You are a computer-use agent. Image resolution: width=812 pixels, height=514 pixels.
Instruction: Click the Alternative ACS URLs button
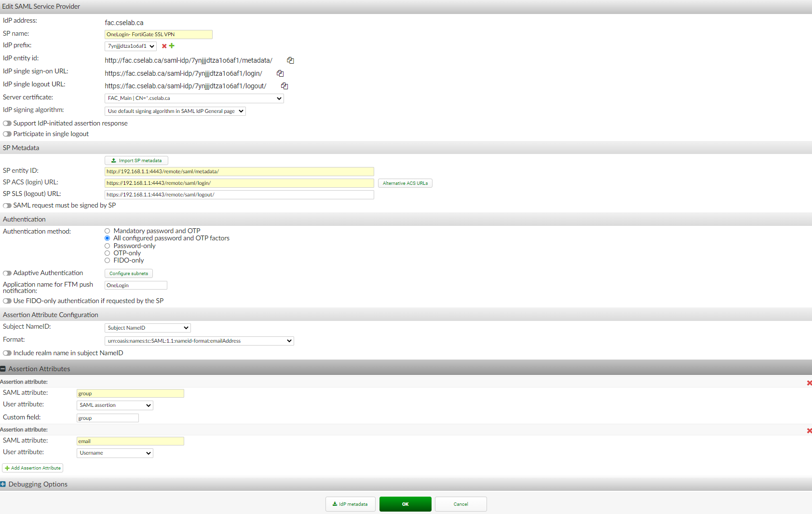coord(405,183)
